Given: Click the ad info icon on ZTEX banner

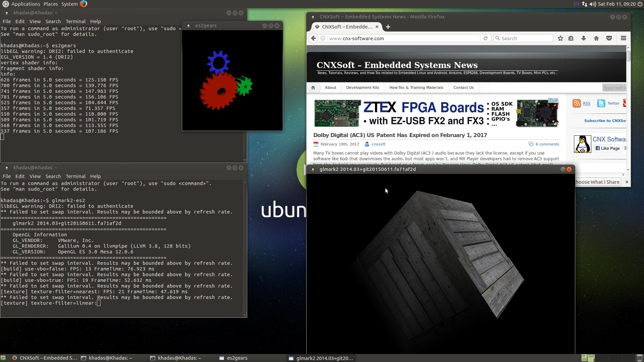Looking at the screenshot, I should [x=550, y=100].
